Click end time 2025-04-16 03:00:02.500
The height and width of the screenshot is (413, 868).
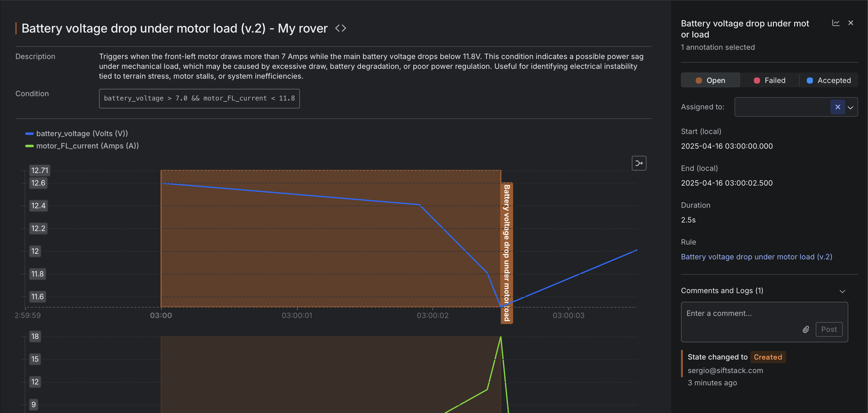pos(727,183)
